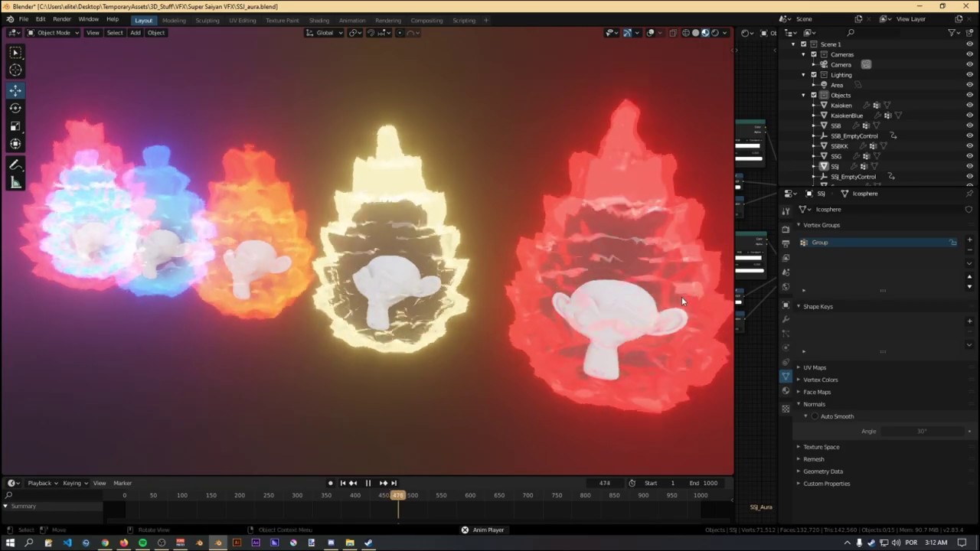
Task: Hide the Kaioken object in viewport
Action: (x=969, y=106)
